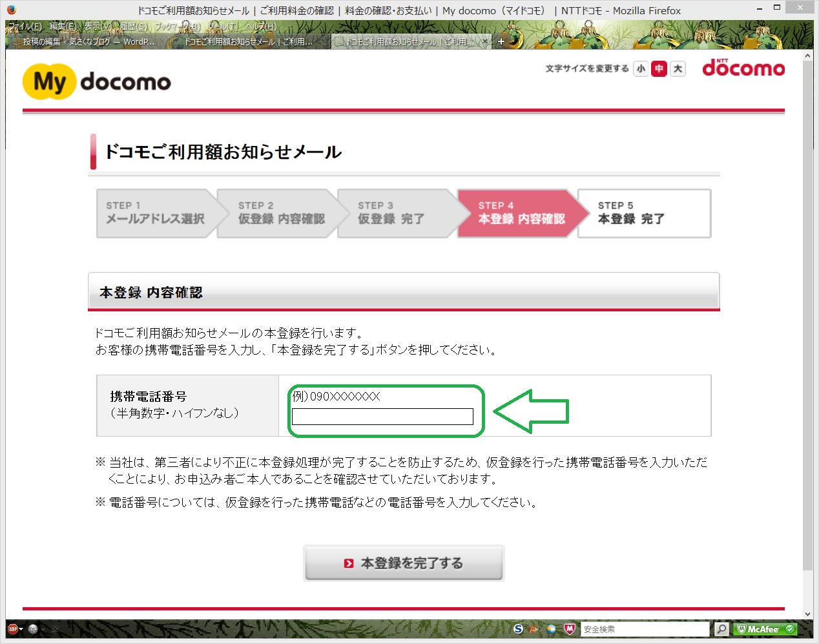Focus the 安全検索 search field
Viewport: 819px width, 644px height.
pyautogui.click(x=645, y=628)
